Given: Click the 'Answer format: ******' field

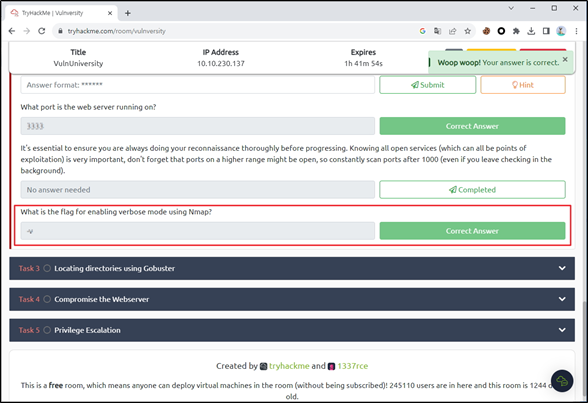Looking at the screenshot, I should point(198,85).
